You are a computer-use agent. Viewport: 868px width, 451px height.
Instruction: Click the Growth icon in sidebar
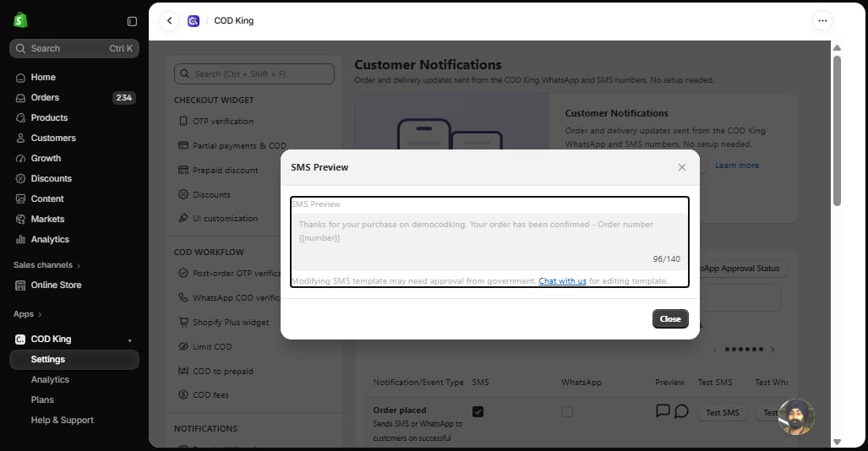click(20, 158)
